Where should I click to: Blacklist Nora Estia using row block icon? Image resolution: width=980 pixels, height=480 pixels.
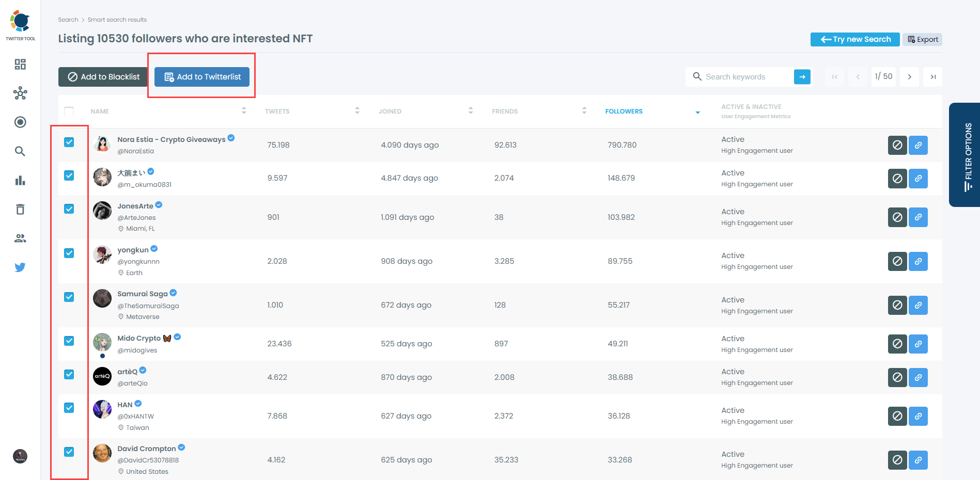click(897, 145)
